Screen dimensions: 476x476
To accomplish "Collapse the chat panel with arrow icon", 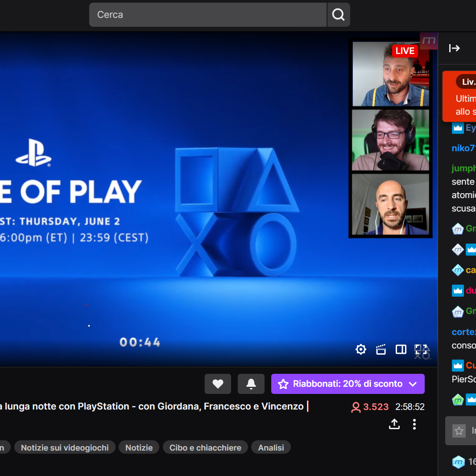I will coord(455,48).
